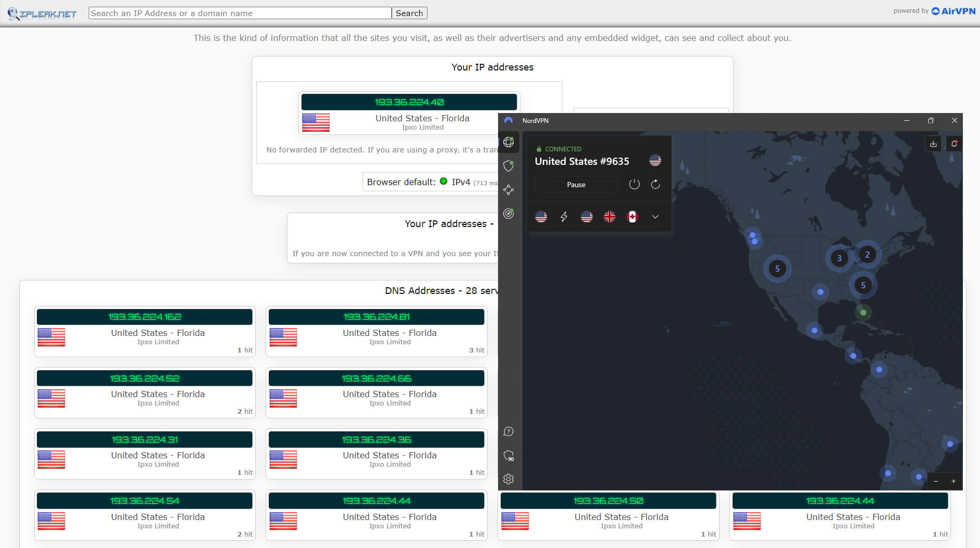Click the NordVPN download update icon
Image resolution: width=980 pixels, height=548 pixels.
click(933, 144)
